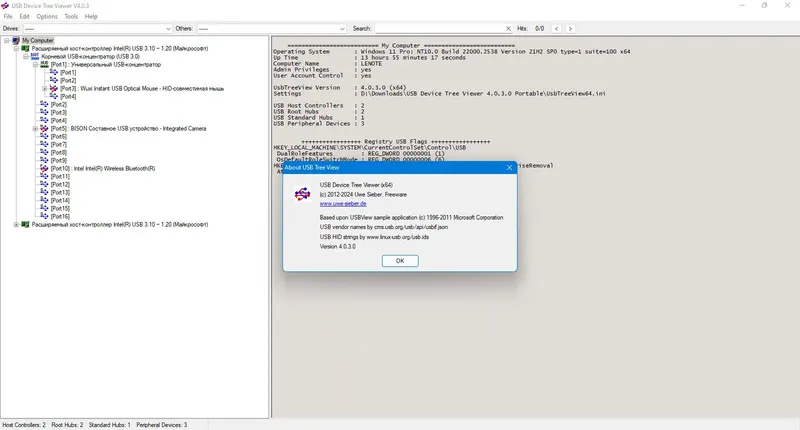Click into the Search input field
800x430 pixels.
click(x=440, y=29)
